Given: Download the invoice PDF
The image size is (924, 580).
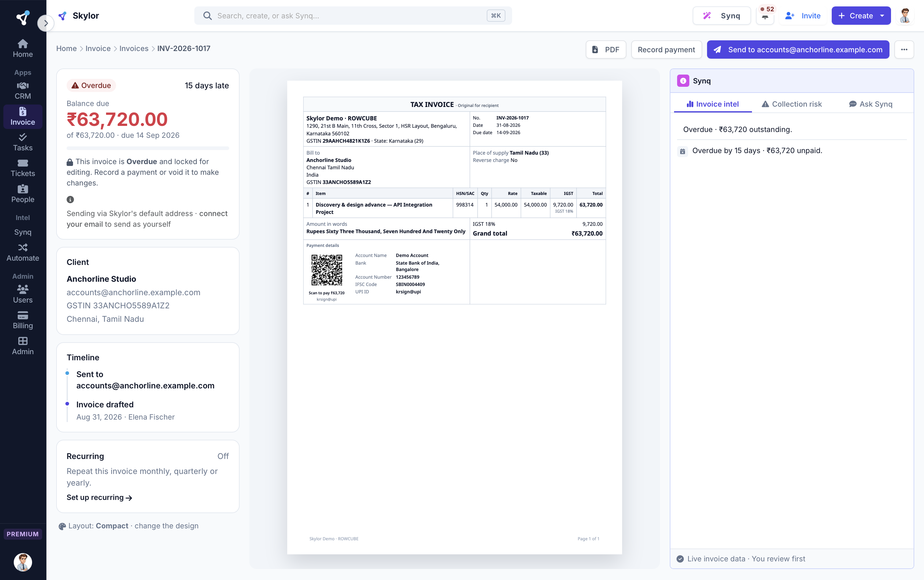Looking at the screenshot, I should (606, 50).
